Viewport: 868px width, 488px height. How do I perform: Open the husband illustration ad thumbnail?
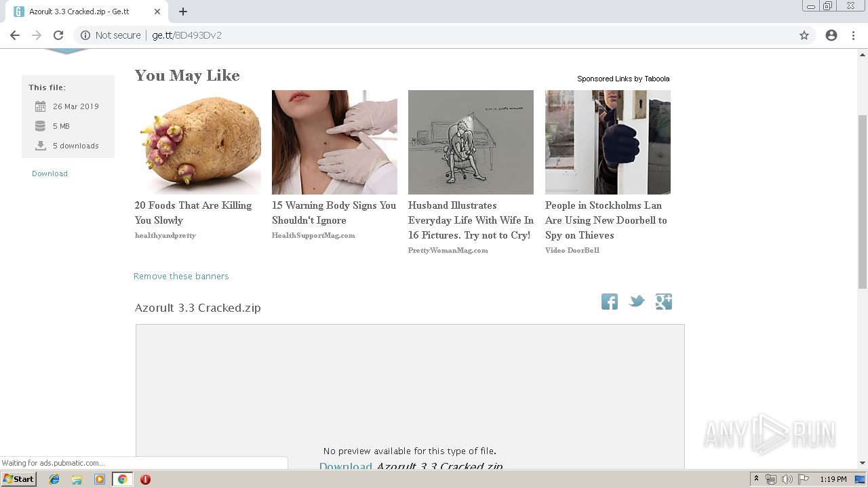coord(471,142)
